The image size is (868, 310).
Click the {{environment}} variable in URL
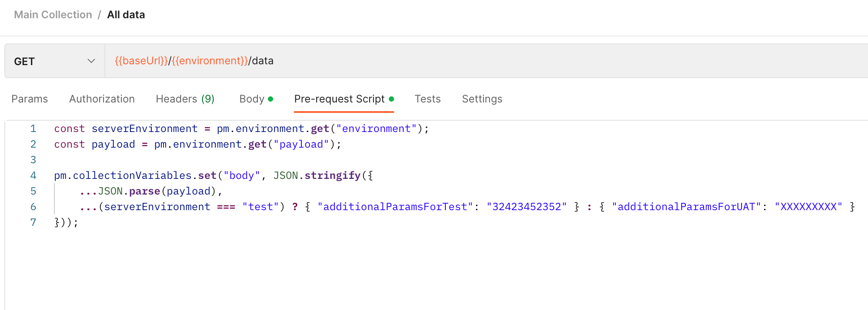[210, 61]
